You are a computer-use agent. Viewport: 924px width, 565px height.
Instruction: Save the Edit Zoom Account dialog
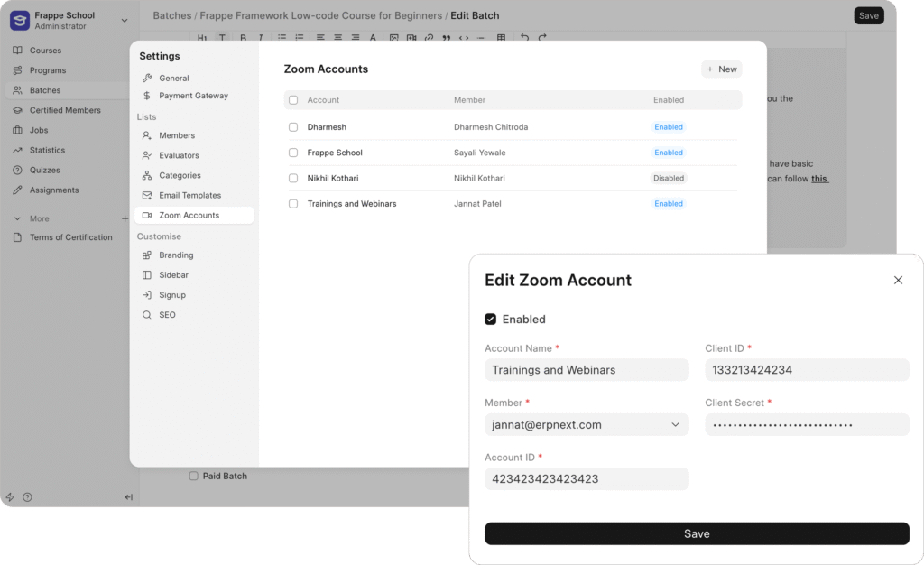(x=697, y=533)
